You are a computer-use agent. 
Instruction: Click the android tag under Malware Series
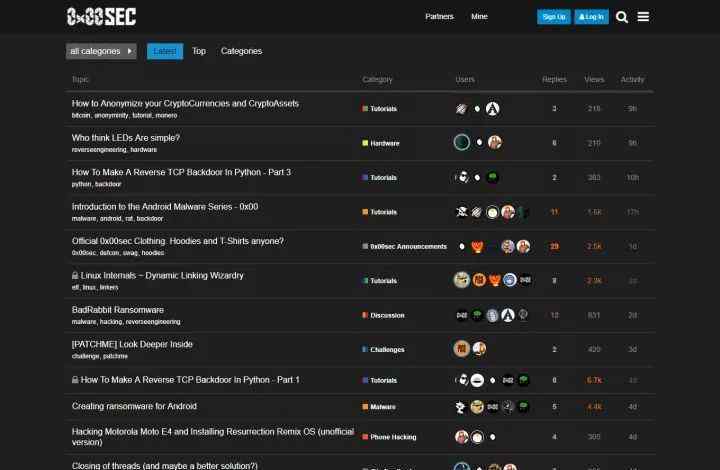coord(111,219)
